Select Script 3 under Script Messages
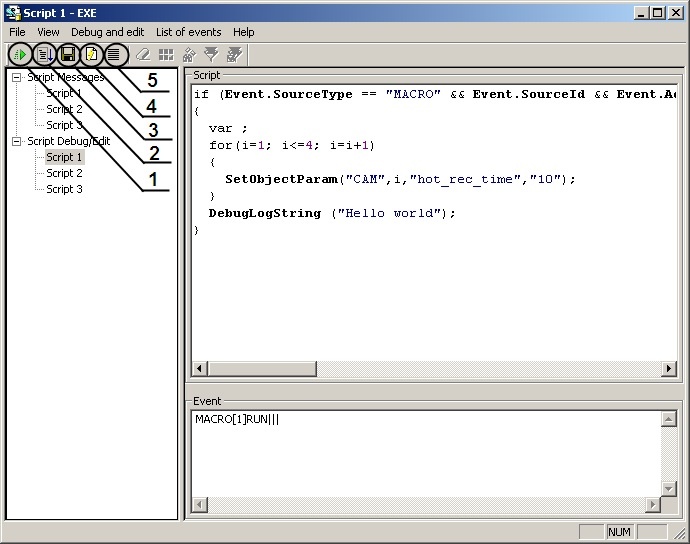690x544 pixels. [64, 125]
